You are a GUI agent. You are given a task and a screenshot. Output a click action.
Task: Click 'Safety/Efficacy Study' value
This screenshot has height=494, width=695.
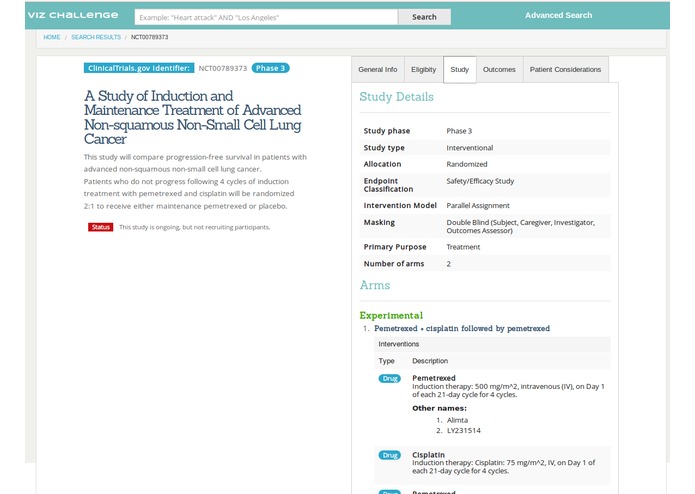click(x=480, y=181)
